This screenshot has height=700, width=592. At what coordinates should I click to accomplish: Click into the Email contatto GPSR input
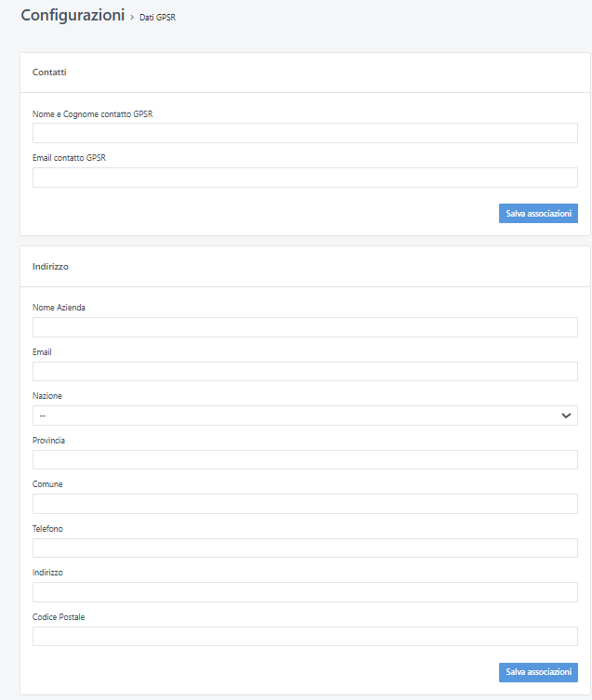pos(305,178)
